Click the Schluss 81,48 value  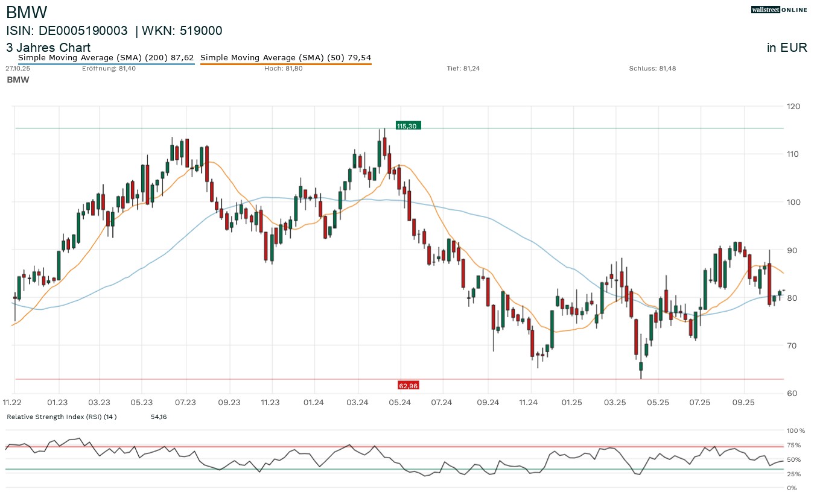(652, 69)
